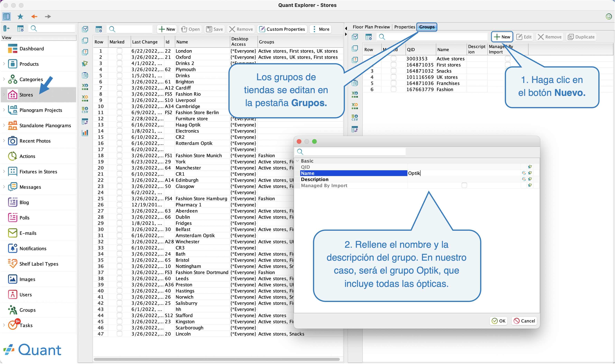This screenshot has height=364, width=615.
Task: Expand the Products tree node
Action: pos(4,64)
